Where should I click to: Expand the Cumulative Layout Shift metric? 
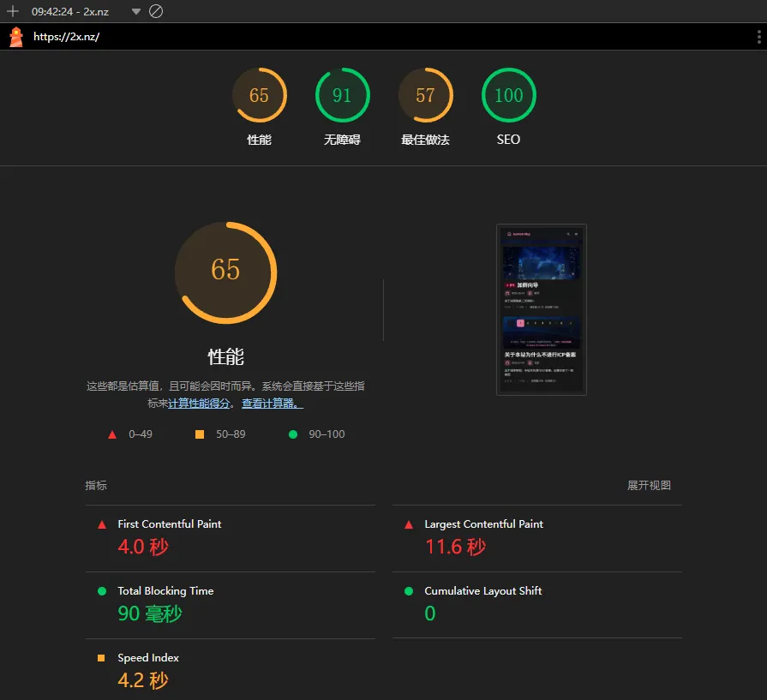(x=482, y=591)
